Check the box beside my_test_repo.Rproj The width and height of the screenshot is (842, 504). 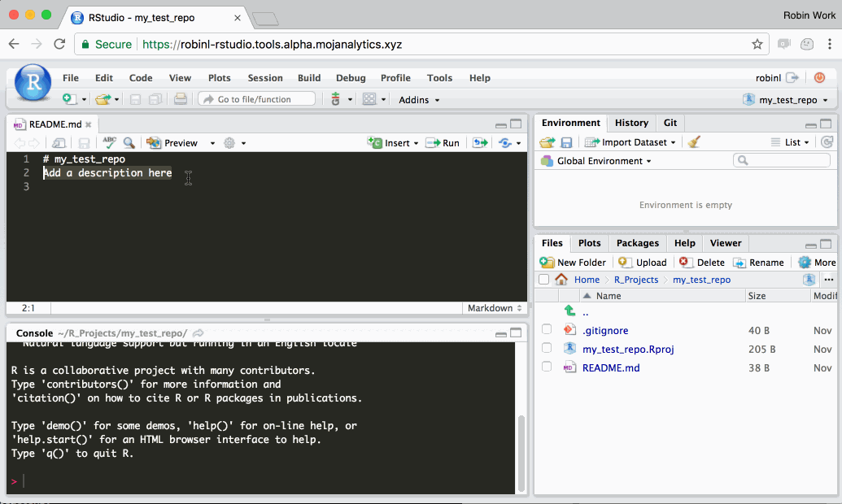click(x=547, y=348)
